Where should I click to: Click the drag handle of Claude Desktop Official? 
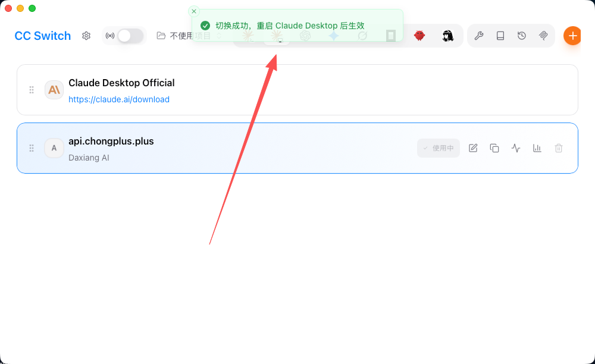(x=32, y=90)
